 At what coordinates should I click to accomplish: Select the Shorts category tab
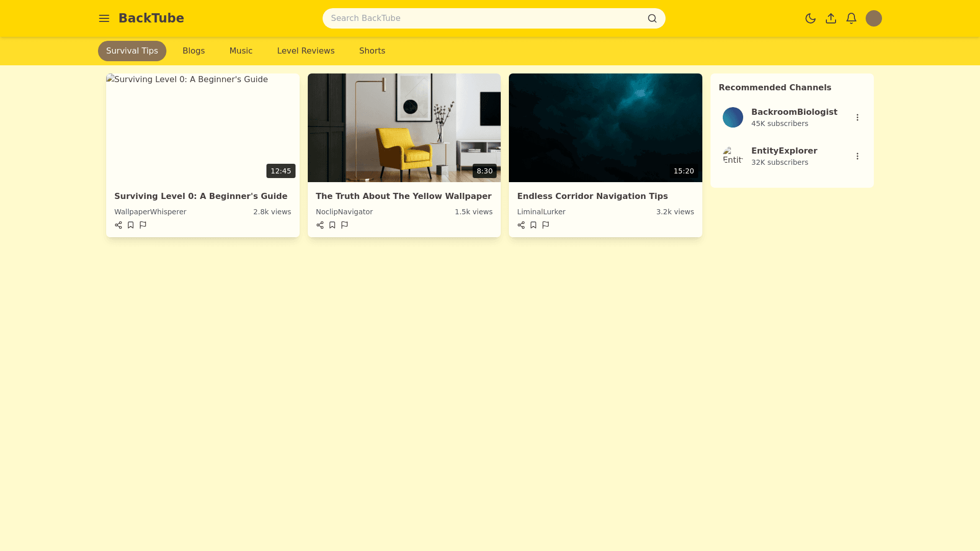click(372, 51)
